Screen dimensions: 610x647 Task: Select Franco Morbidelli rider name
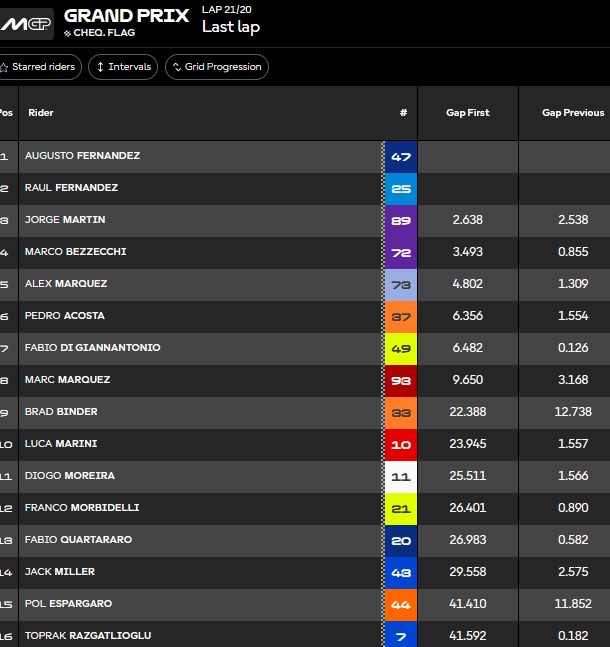[82, 508]
